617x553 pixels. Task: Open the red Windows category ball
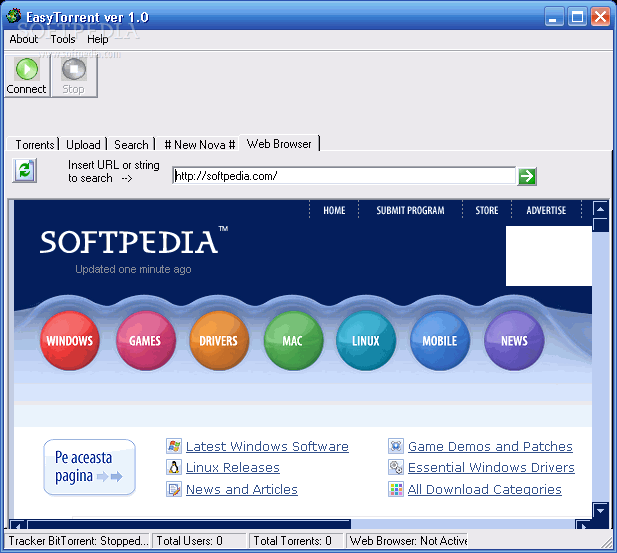tap(70, 340)
